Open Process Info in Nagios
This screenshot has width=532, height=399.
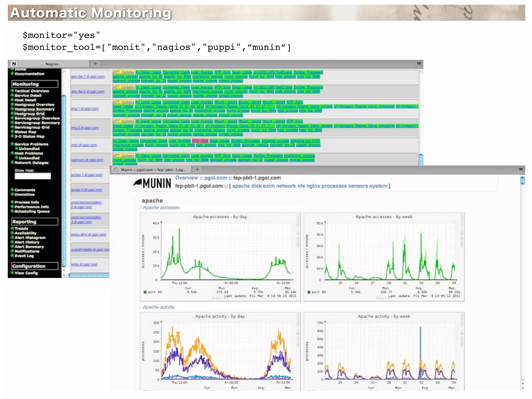[27, 202]
